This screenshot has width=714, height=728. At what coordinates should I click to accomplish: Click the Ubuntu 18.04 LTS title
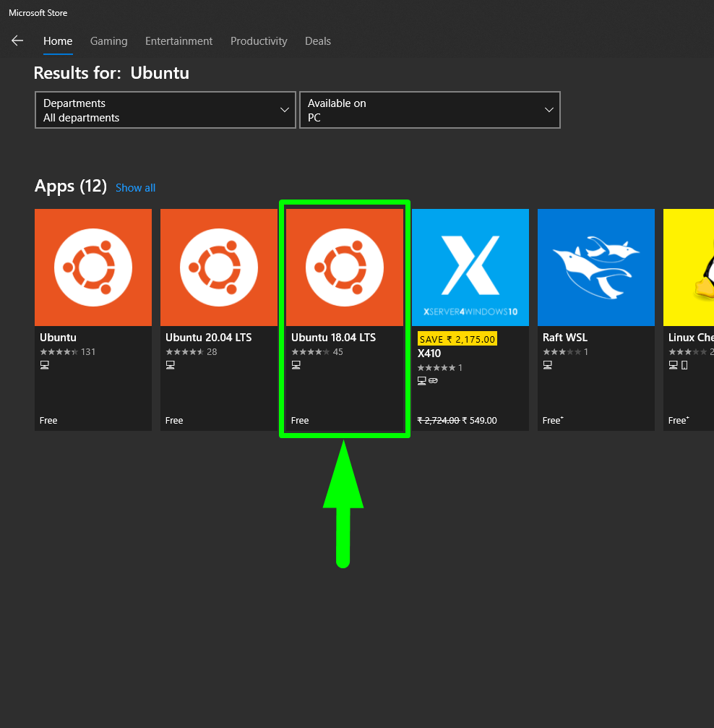point(333,338)
